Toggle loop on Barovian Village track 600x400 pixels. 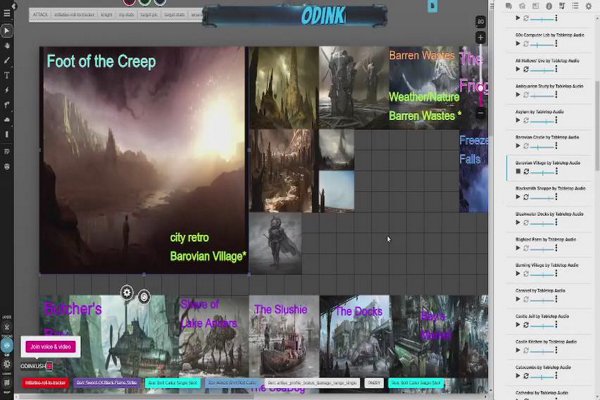click(526, 171)
